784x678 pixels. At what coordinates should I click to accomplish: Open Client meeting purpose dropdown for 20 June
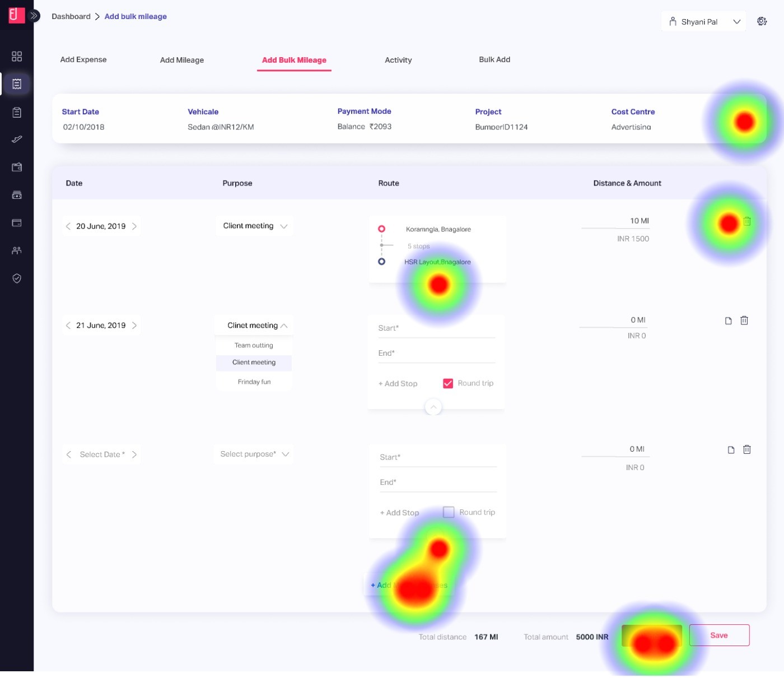click(255, 226)
